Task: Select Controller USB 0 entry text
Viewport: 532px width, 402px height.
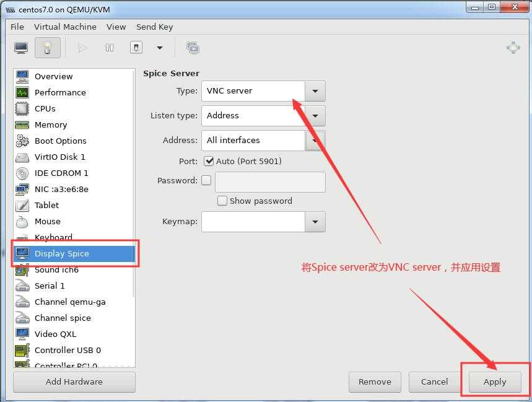Action: coord(68,351)
